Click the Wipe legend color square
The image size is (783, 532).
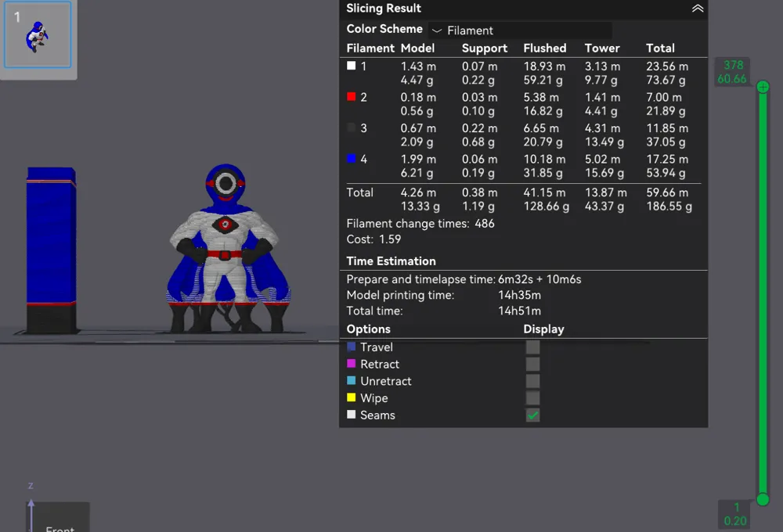pos(351,397)
